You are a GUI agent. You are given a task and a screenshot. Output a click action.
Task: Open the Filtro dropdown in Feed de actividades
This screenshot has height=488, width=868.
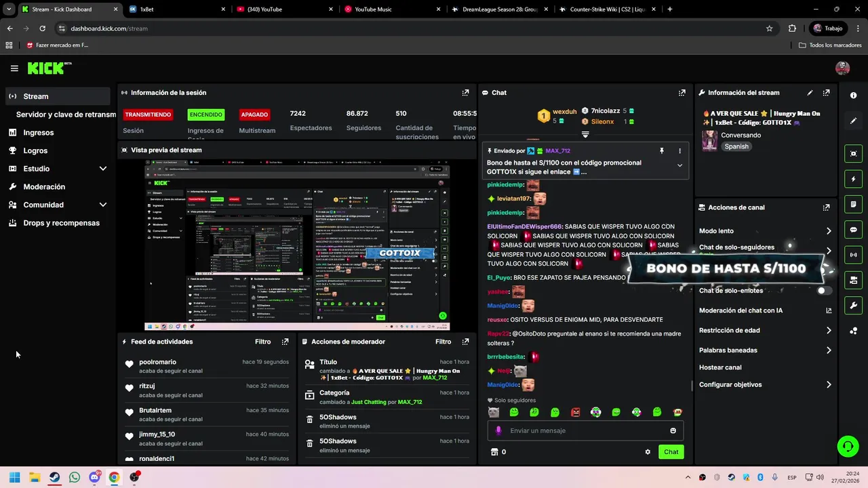(x=262, y=342)
